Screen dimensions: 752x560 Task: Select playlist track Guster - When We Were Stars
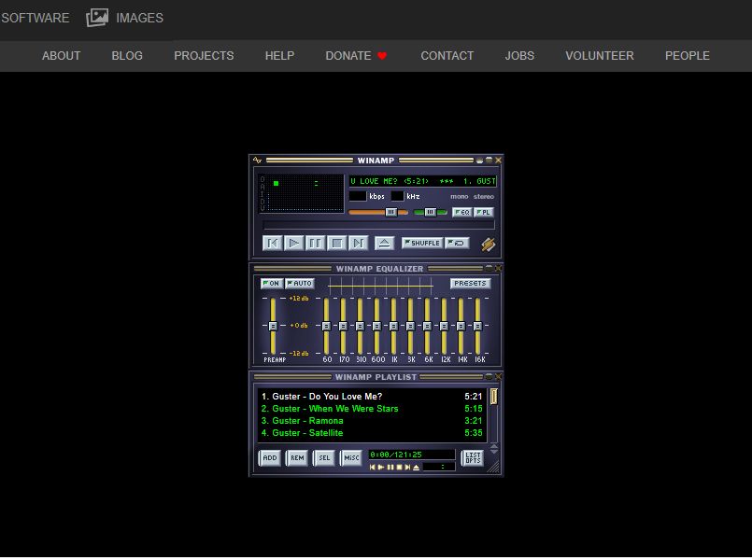point(372,409)
